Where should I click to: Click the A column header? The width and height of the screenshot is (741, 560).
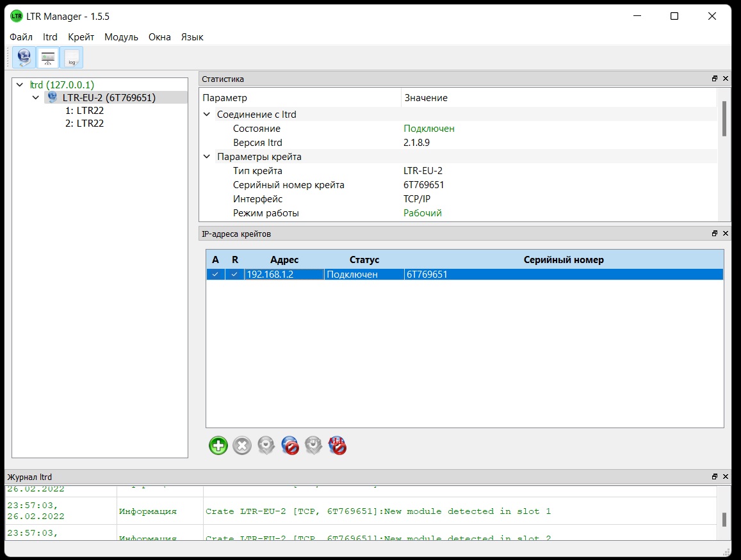pyautogui.click(x=215, y=260)
